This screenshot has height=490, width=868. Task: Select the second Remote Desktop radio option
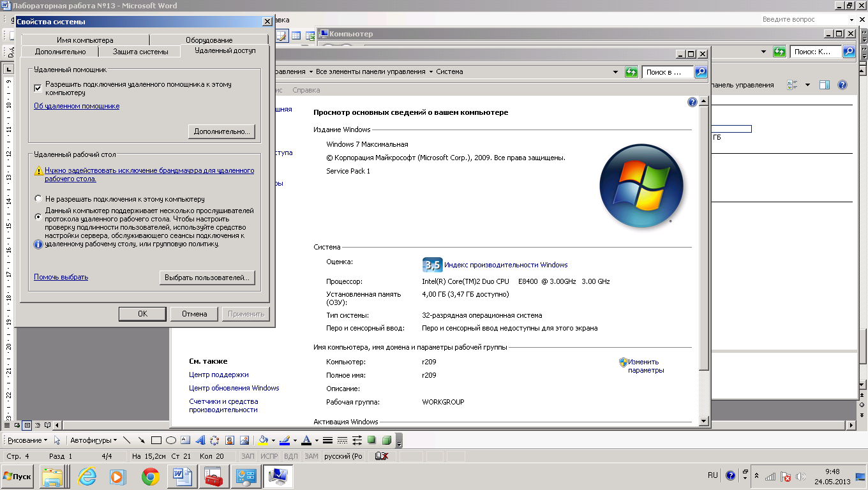coord(38,217)
